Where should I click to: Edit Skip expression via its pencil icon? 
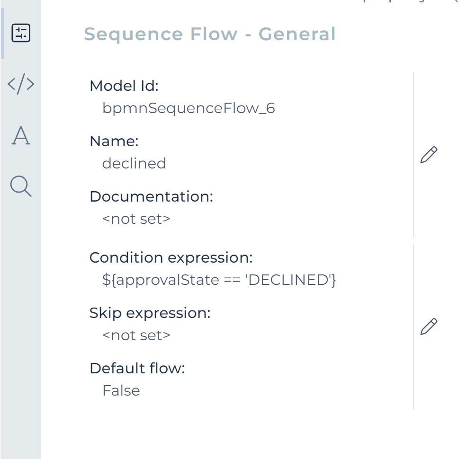(x=428, y=327)
